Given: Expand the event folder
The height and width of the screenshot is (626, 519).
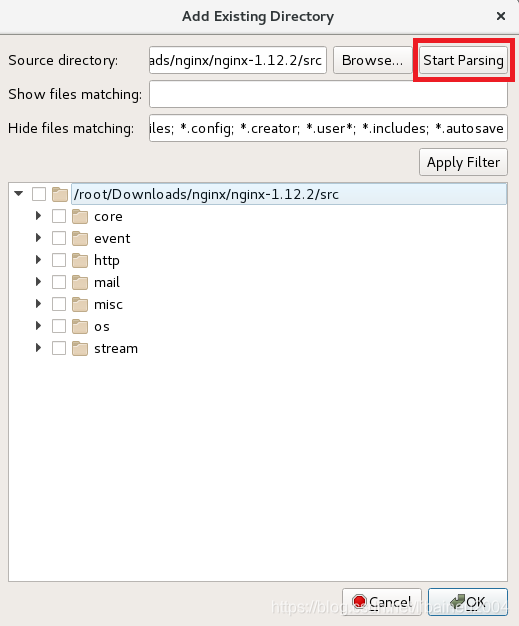Looking at the screenshot, I should pos(38,238).
